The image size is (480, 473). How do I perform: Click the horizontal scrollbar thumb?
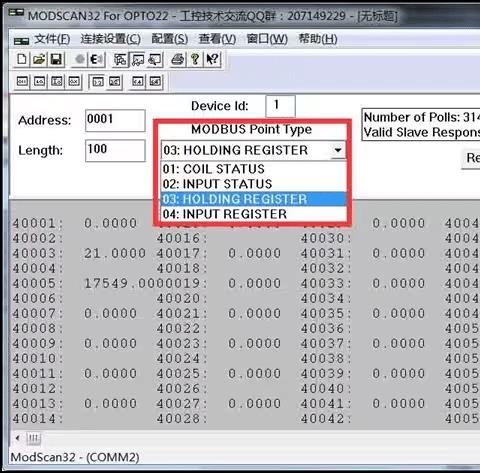coord(33,438)
